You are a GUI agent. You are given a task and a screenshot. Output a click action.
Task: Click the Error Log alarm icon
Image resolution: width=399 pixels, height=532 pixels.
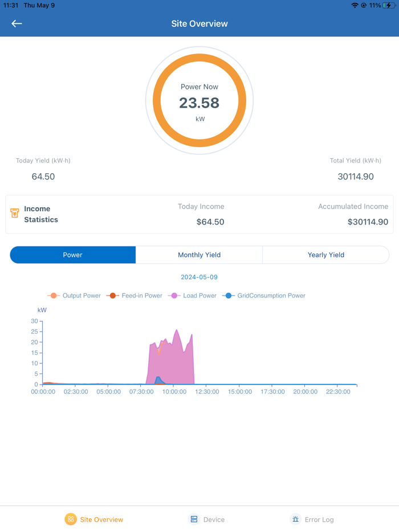[295, 519]
